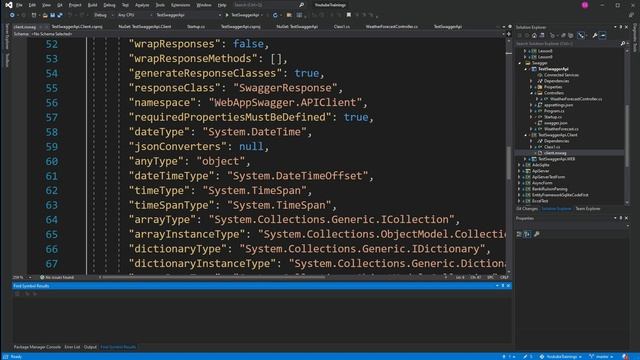Switch to Team Explorer tab
Image resolution: width=640 pixels, height=360 pixels.
click(588, 209)
